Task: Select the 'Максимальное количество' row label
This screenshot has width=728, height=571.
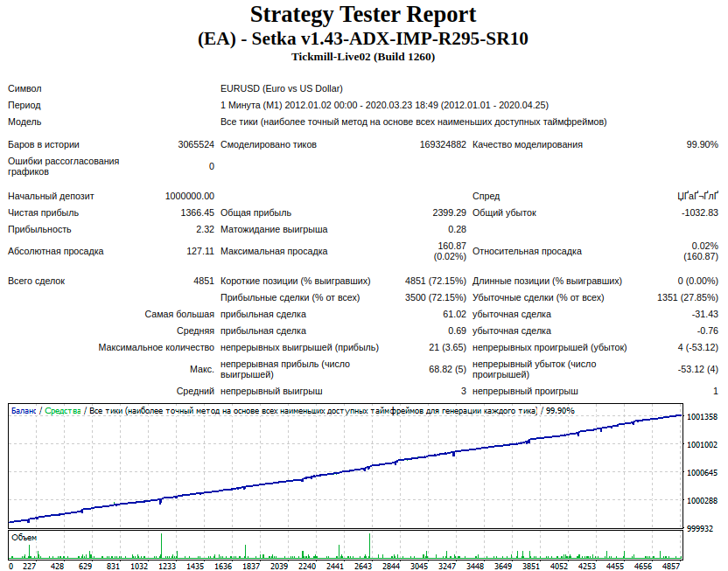Action: [156, 348]
